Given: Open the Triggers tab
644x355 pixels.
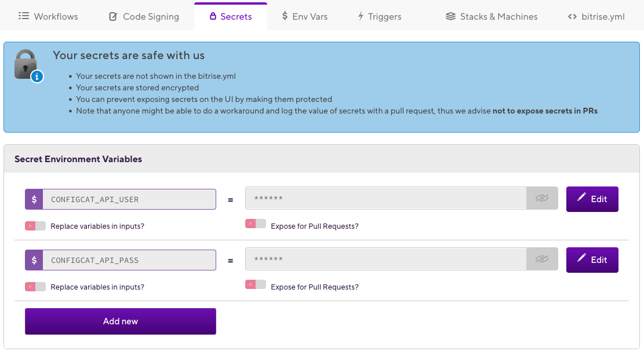Looking at the screenshot, I should tap(379, 16).
